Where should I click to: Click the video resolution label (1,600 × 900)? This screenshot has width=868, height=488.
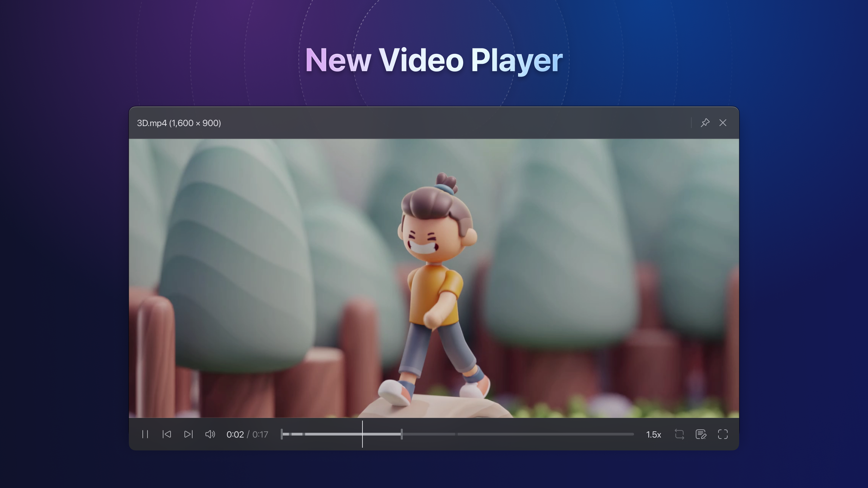(195, 123)
